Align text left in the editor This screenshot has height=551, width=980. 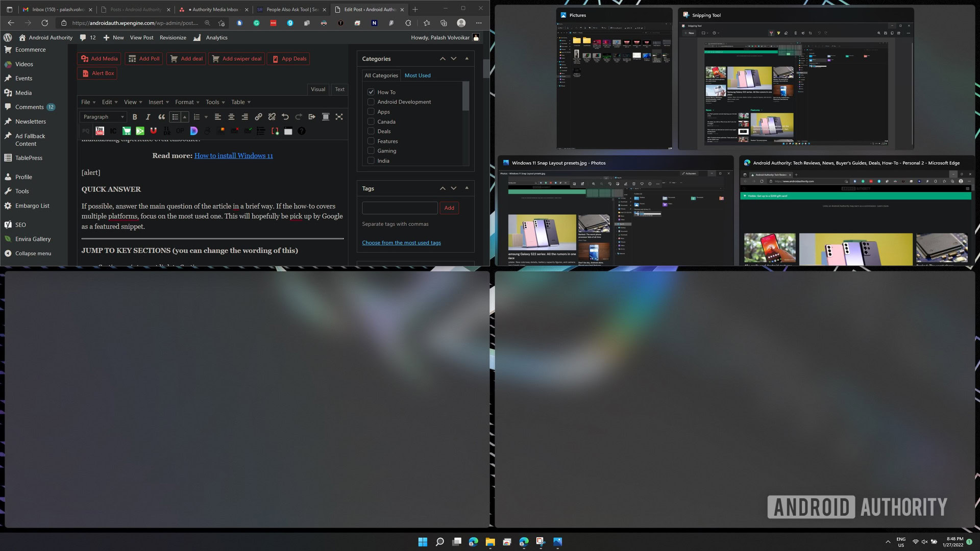click(217, 117)
